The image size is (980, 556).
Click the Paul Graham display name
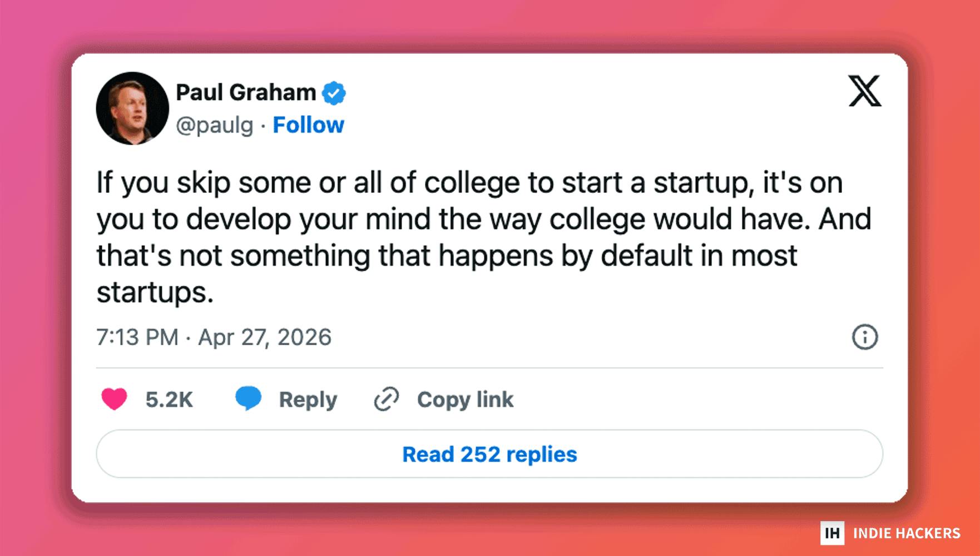246,92
